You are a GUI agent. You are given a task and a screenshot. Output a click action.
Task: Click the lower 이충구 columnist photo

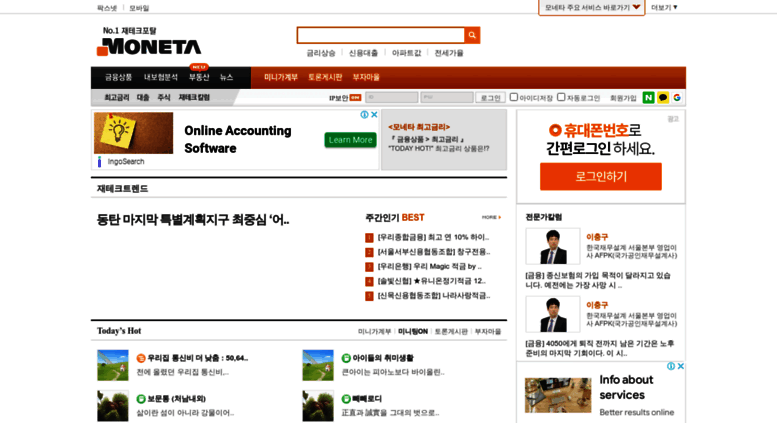pos(553,314)
